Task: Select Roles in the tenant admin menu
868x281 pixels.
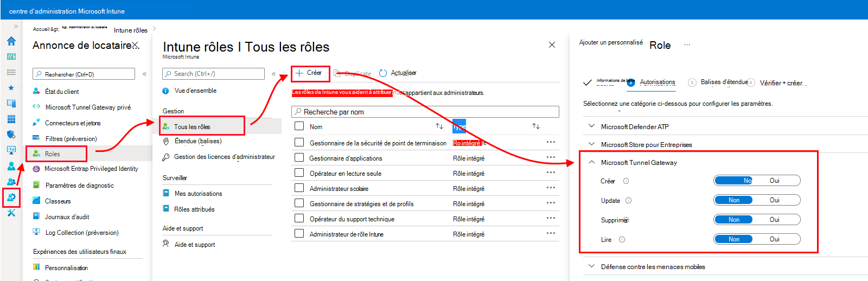Action: click(x=52, y=154)
